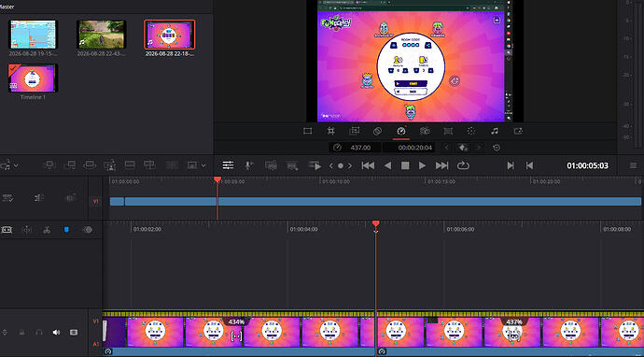Toggle the timeline view eye icon
This screenshot has width=644, height=357.
point(87,230)
